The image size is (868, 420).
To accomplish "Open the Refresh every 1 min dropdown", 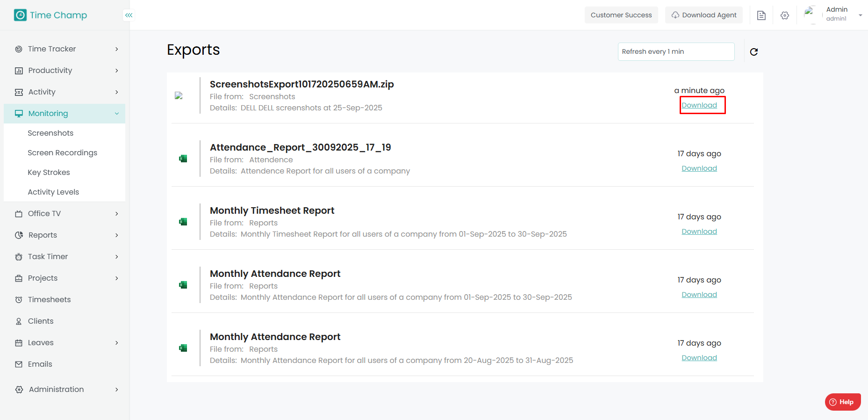I will (676, 51).
